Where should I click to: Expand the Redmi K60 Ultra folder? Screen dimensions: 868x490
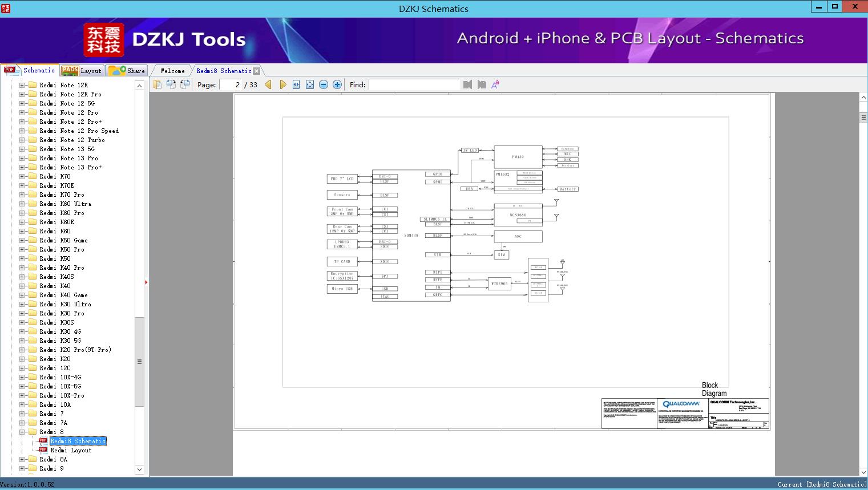coord(22,204)
